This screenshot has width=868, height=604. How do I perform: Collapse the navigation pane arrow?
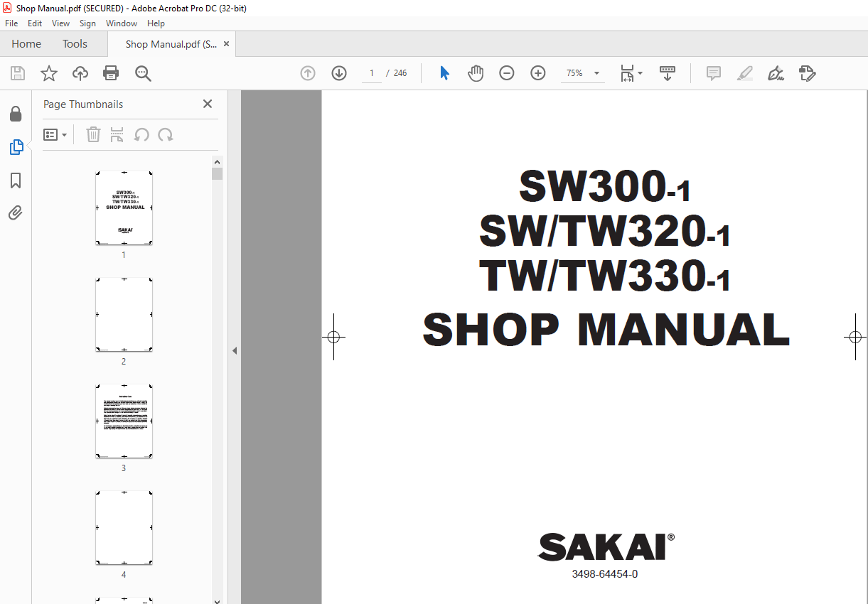(x=235, y=350)
